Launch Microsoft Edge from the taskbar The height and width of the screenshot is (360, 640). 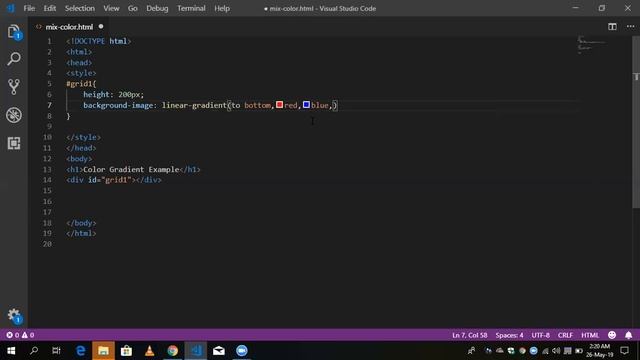click(80, 351)
